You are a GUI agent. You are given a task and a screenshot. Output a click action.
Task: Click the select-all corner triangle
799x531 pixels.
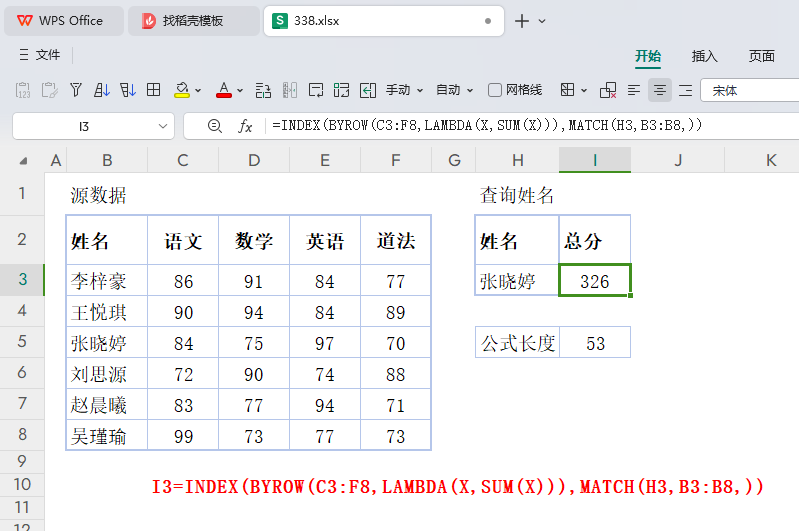pos(23,161)
